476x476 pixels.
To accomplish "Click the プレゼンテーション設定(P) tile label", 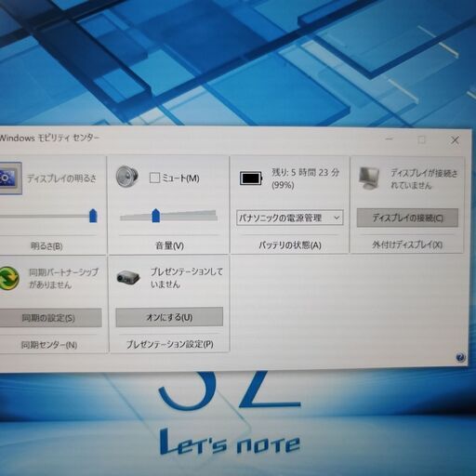I will tap(169, 344).
